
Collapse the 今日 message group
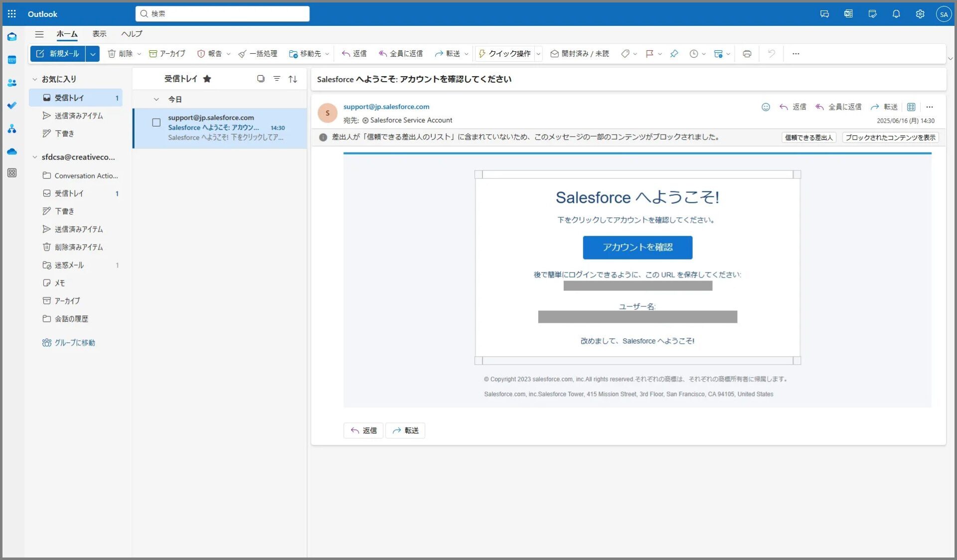[156, 100]
